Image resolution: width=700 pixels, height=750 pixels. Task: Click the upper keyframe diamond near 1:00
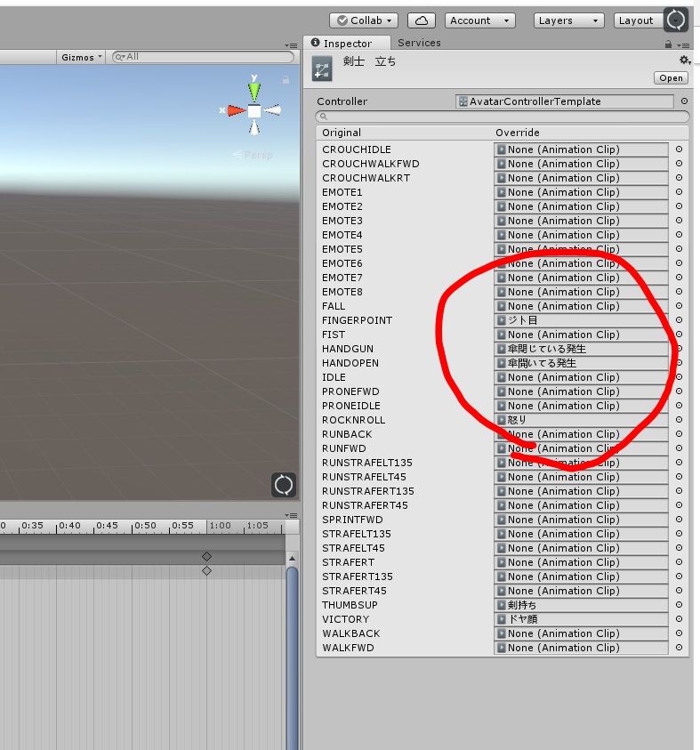(206, 556)
